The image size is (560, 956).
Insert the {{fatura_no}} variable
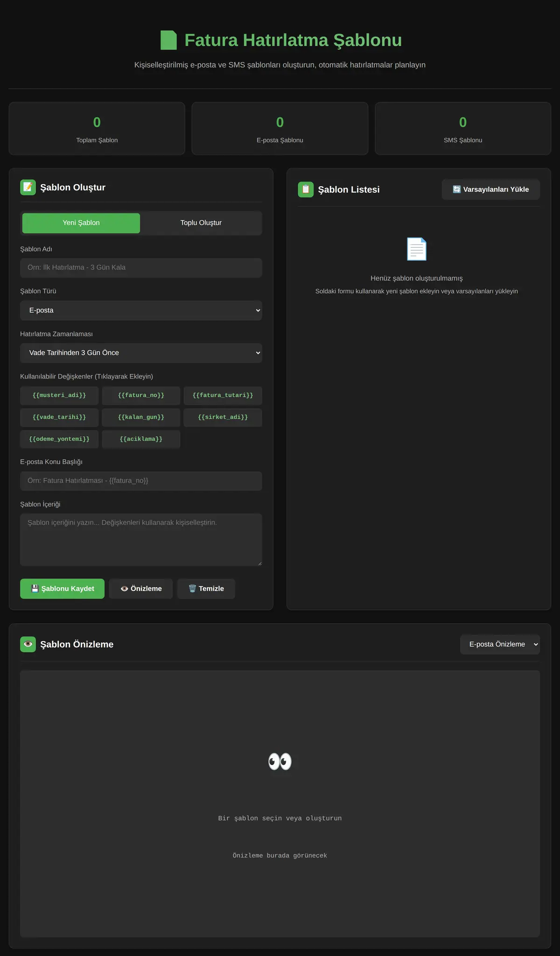tap(141, 395)
